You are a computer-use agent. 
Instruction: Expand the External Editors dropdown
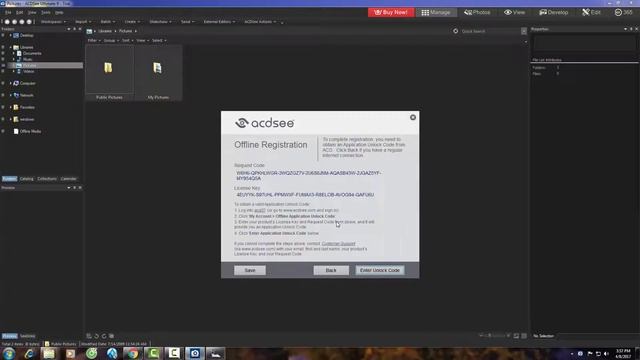pyautogui.click(x=219, y=22)
